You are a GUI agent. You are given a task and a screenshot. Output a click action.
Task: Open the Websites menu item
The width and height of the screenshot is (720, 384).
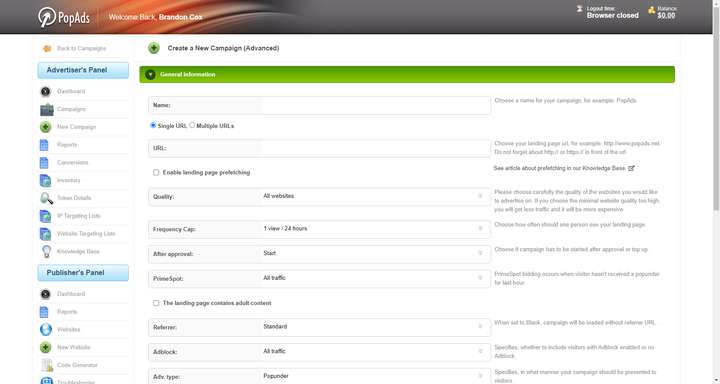click(68, 330)
